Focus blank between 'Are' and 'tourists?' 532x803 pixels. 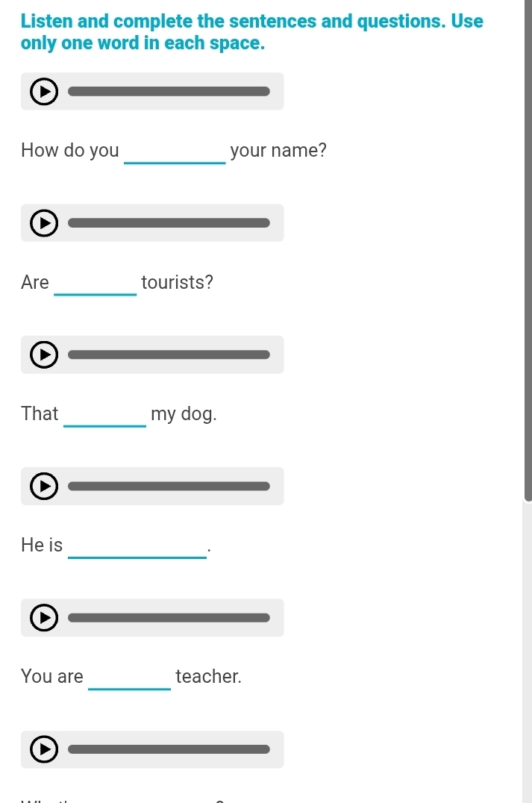click(96, 284)
